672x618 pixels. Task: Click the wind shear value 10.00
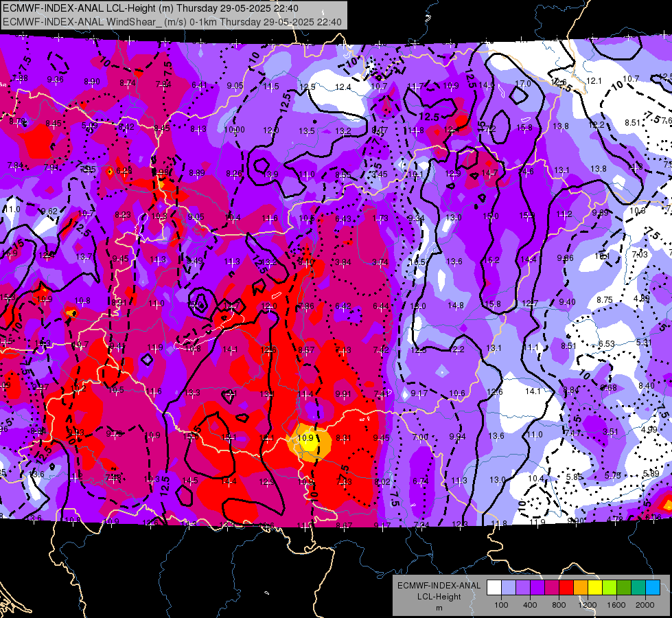click(x=234, y=130)
